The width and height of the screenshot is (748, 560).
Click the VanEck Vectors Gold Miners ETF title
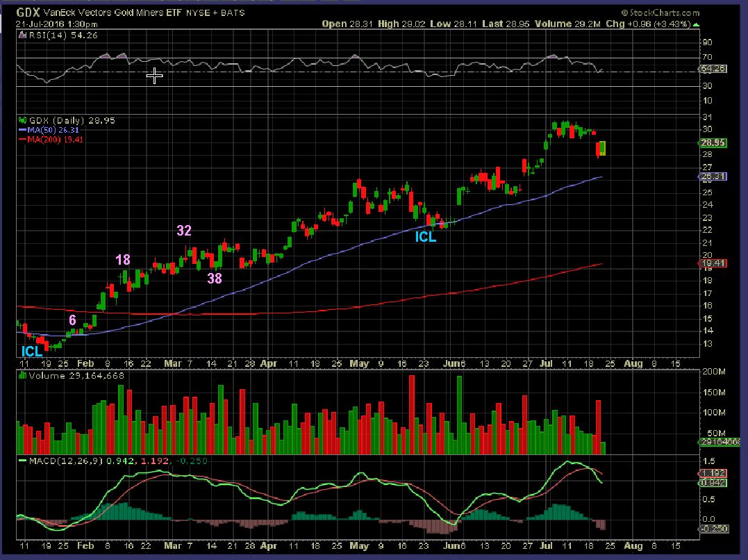[113, 13]
